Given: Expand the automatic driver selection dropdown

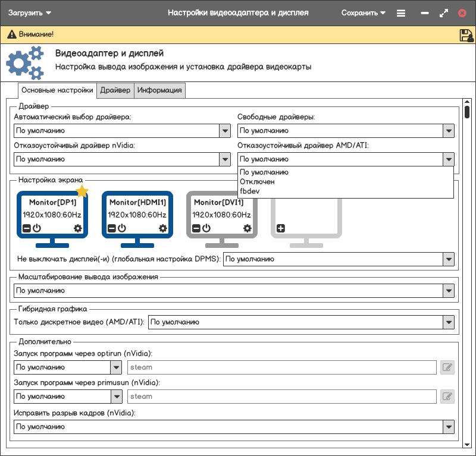Looking at the screenshot, I should [x=225, y=131].
